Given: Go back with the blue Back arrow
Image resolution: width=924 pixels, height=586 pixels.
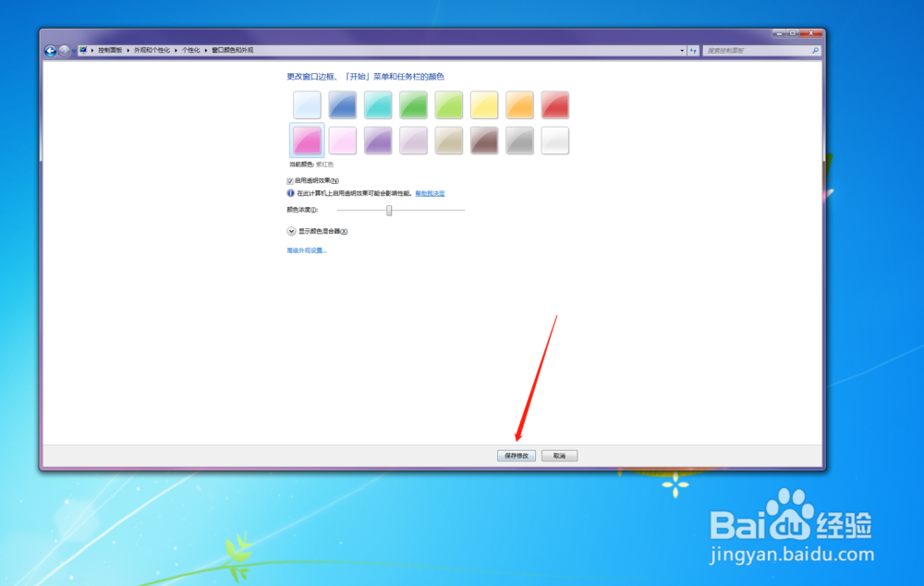Looking at the screenshot, I should pyautogui.click(x=50, y=51).
